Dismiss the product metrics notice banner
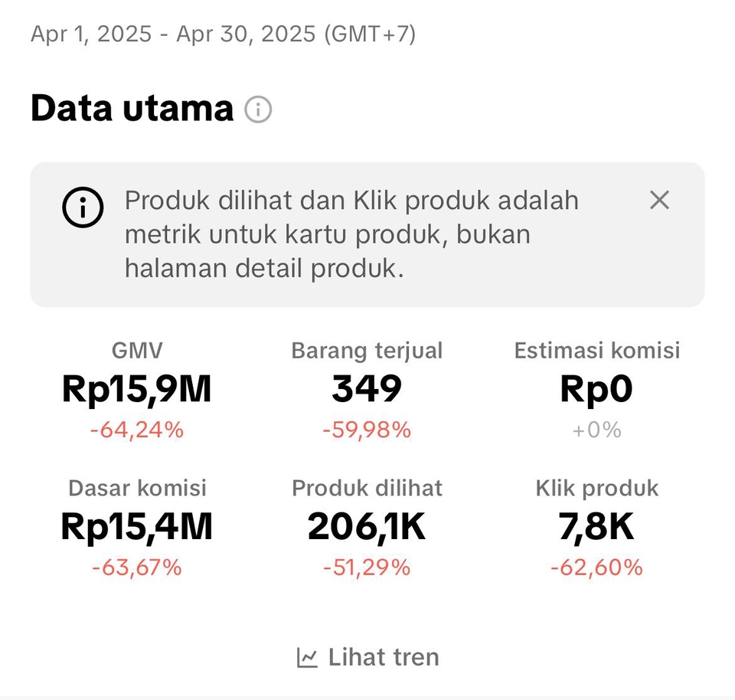This screenshot has height=700, width=735. click(x=659, y=201)
